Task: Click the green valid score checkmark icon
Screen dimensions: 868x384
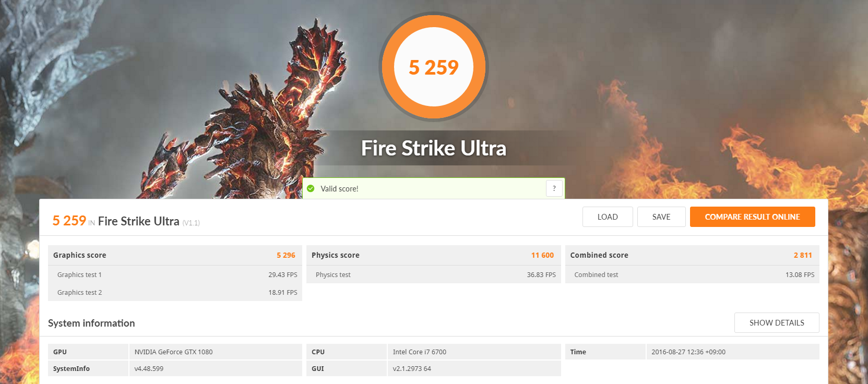Action: coord(311,188)
